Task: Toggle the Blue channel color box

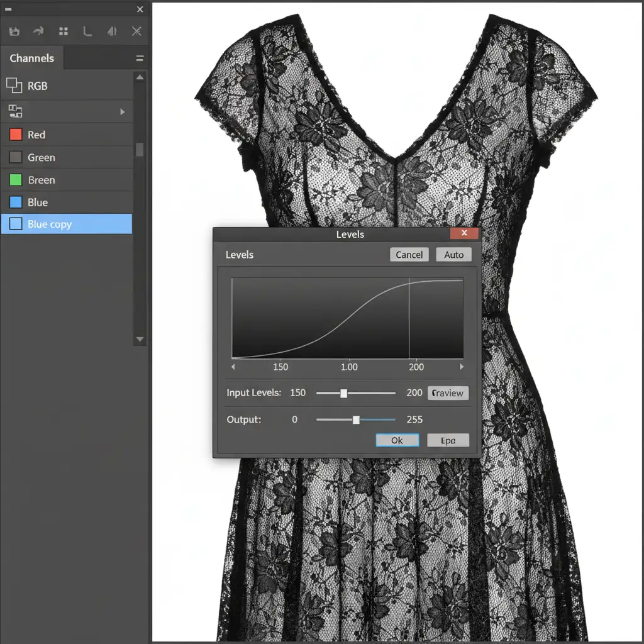Action: tap(16, 203)
